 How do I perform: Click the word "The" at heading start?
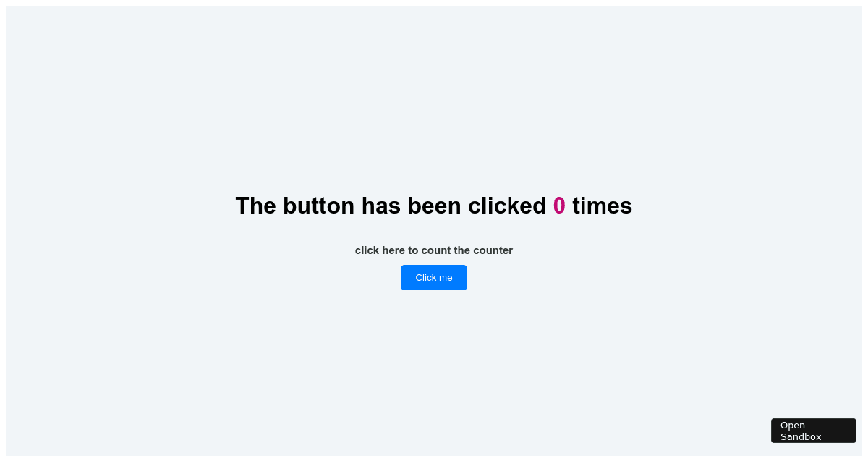pyautogui.click(x=256, y=206)
